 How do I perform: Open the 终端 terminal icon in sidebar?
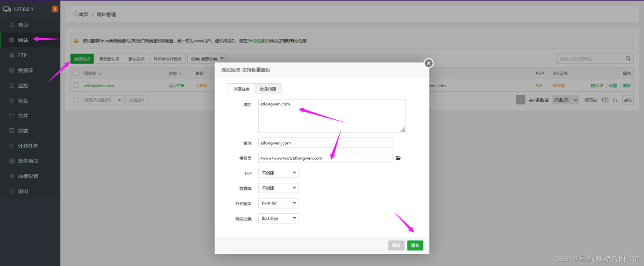click(x=12, y=130)
